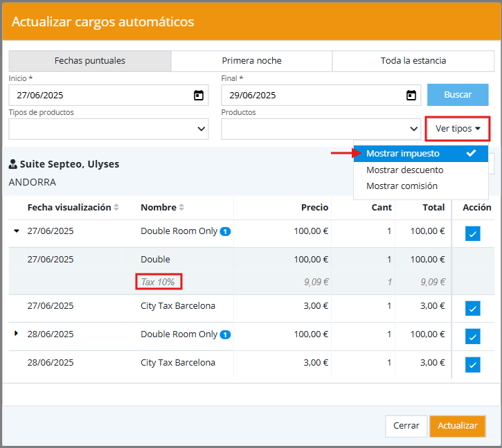Open the Productos dropdown
The height and width of the screenshot is (448, 502).
pos(321,129)
